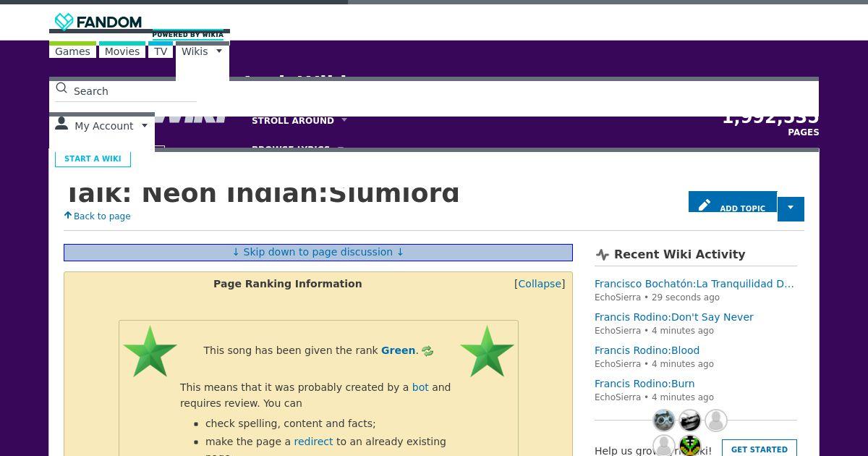868x456 pixels.
Task: Click the Get Started button
Action: pyautogui.click(x=759, y=449)
